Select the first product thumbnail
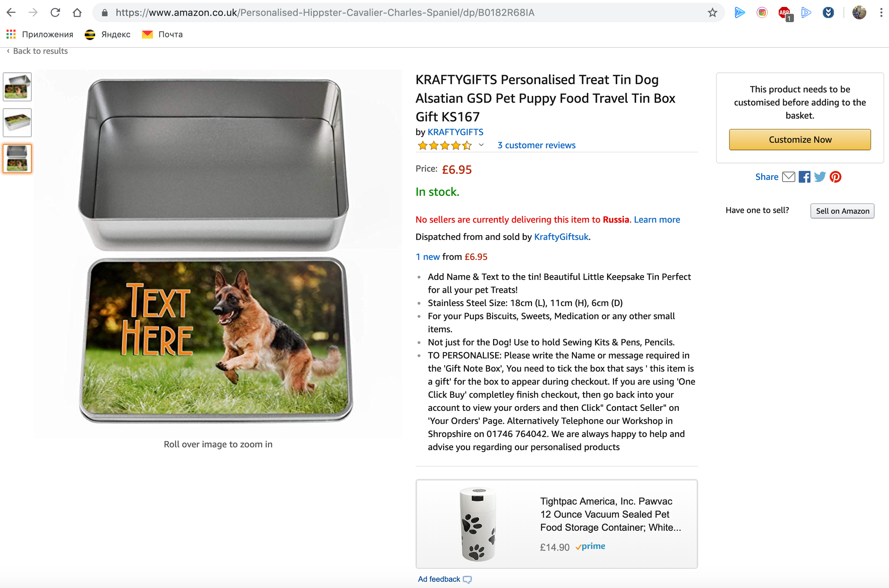889x588 pixels. tap(17, 87)
